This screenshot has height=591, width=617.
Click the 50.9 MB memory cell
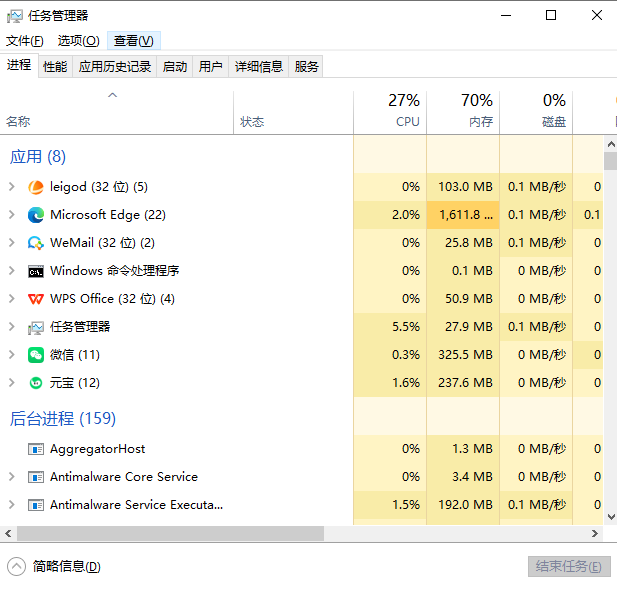coord(463,299)
